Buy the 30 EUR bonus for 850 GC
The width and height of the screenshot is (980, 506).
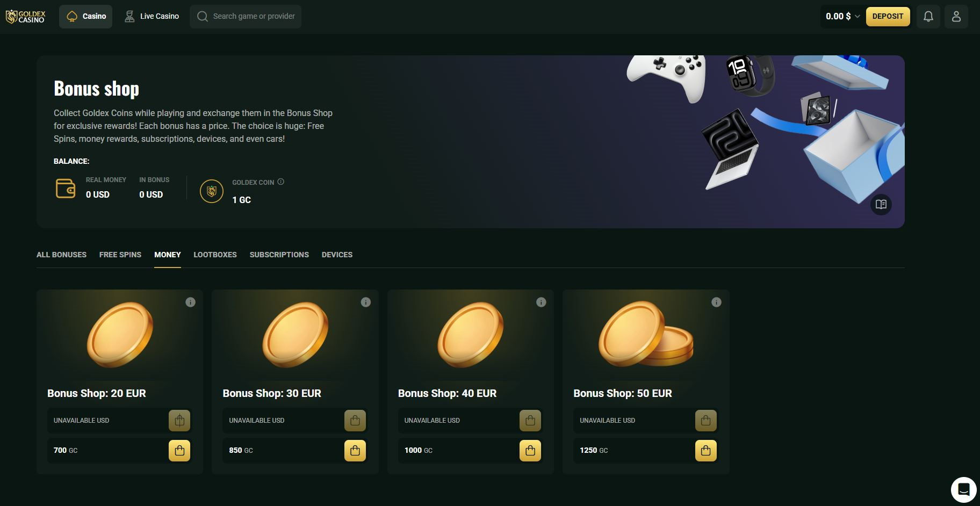(x=355, y=451)
